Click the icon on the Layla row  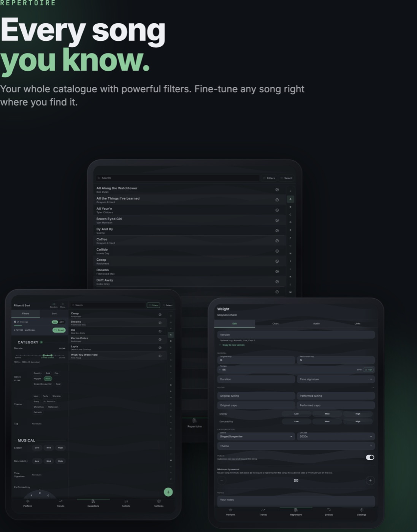pyautogui.click(x=160, y=348)
